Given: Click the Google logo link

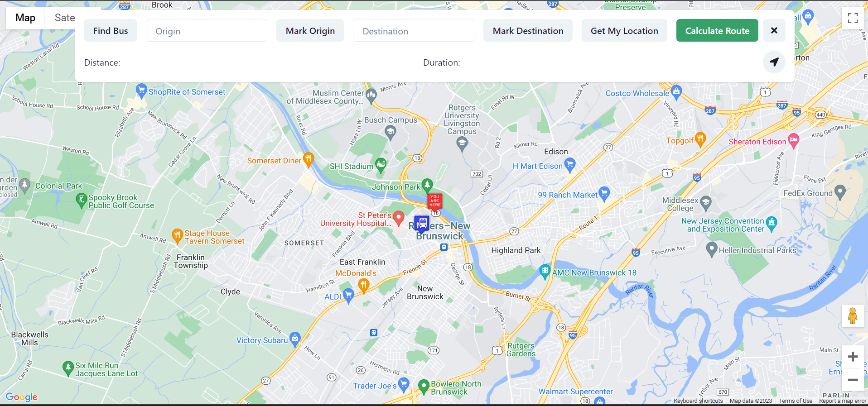Looking at the screenshot, I should [x=22, y=397].
